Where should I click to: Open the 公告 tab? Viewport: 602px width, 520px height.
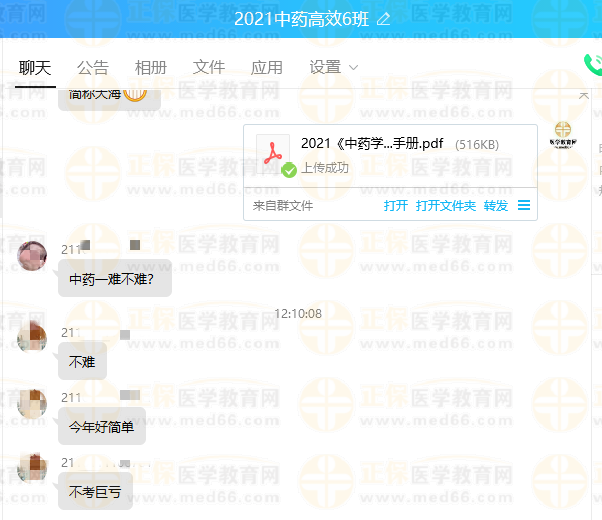[x=93, y=68]
